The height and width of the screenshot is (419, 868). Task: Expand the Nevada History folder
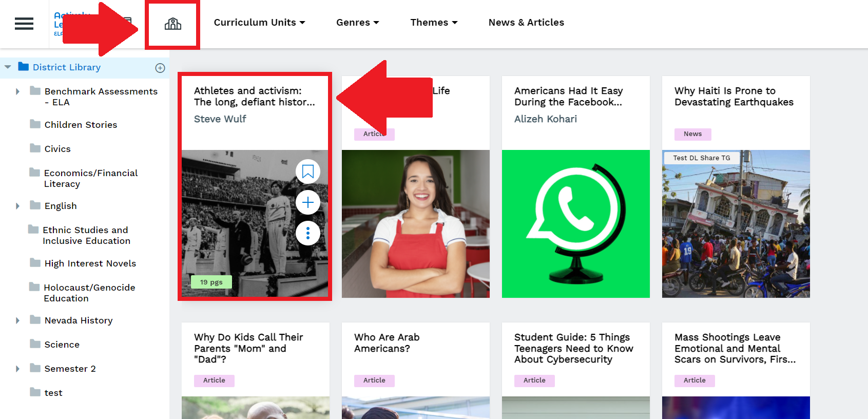click(17, 320)
